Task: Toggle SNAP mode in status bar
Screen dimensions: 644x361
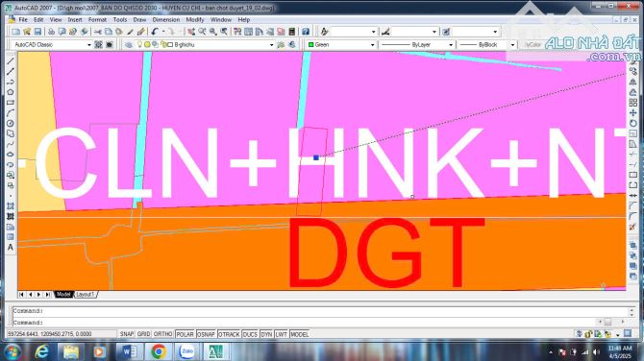Action: tap(127, 334)
